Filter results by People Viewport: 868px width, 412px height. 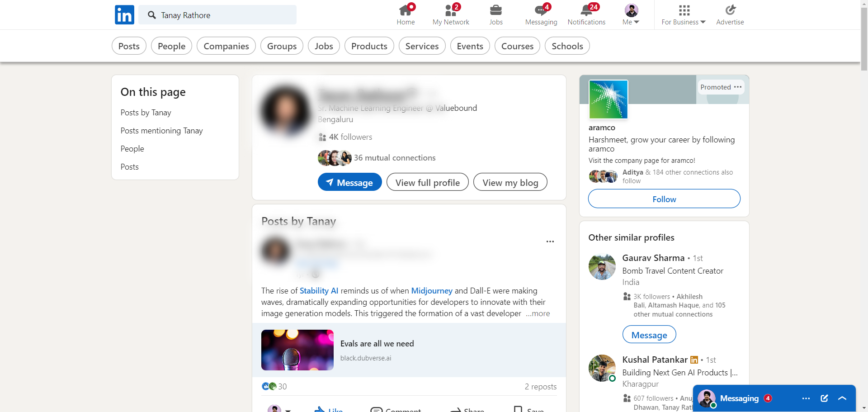(172, 46)
